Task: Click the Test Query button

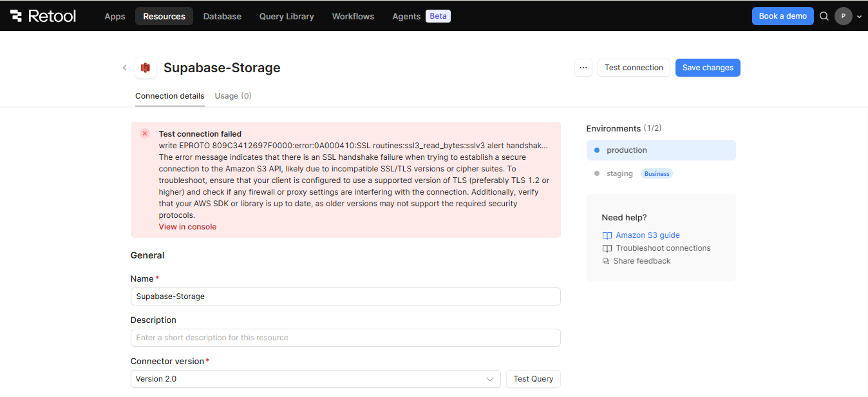Action: (533, 379)
